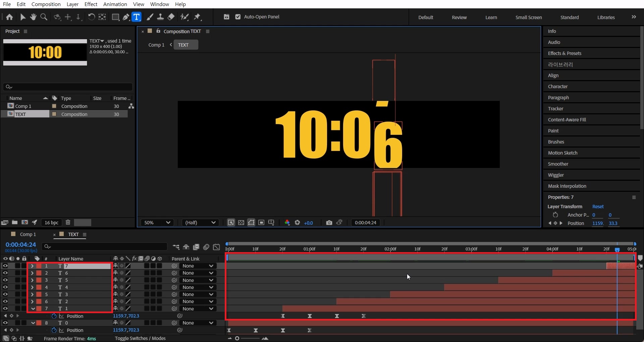Collapse layer 0 properties arrow
Screen dimensions: 644x342
33,323
